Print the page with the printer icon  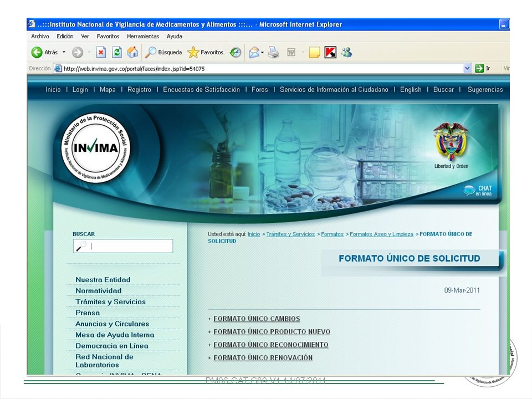[x=273, y=52]
